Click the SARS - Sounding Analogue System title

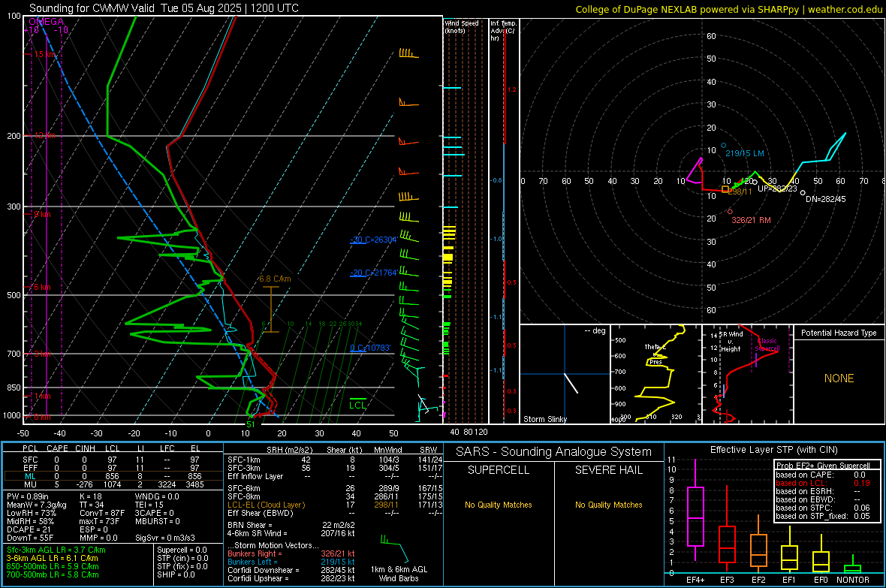click(x=554, y=452)
